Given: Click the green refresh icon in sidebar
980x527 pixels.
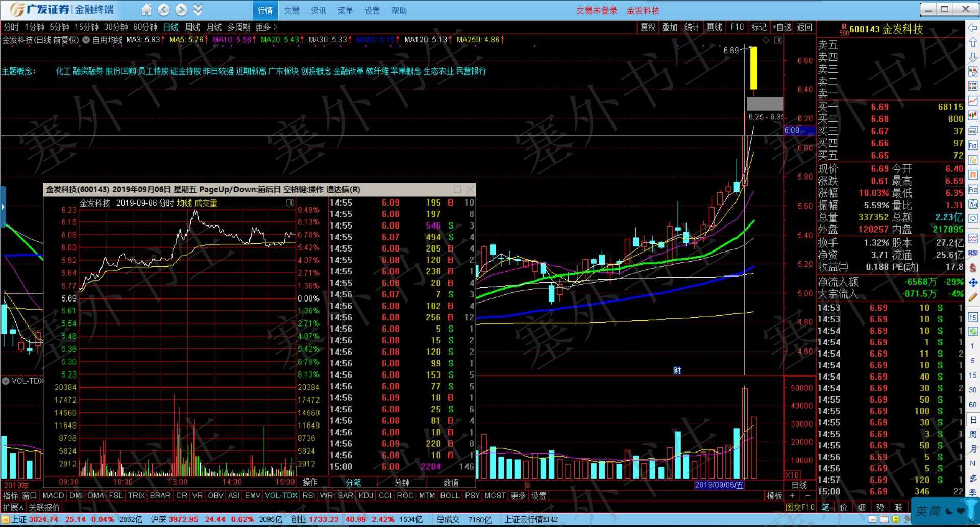Looking at the screenshot, I should pyautogui.click(x=973, y=331).
